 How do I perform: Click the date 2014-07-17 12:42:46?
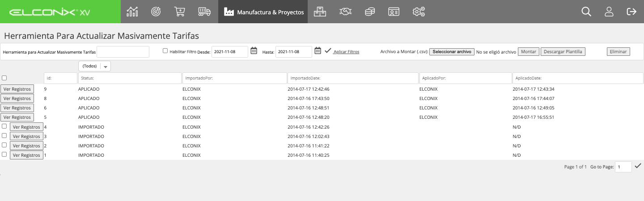coord(309,89)
